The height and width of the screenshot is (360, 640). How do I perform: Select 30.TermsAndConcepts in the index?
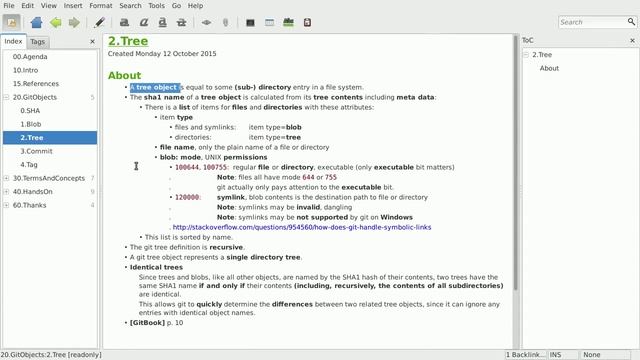(49, 178)
